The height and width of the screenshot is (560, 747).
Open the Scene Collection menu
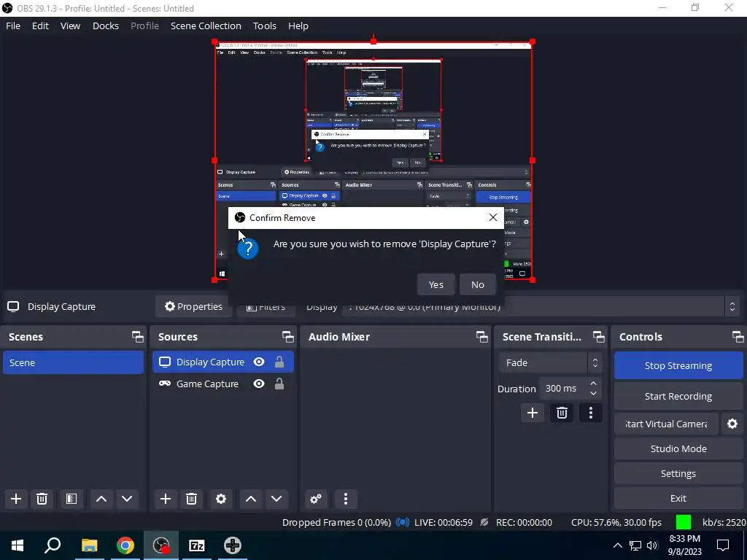(x=206, y=26)
